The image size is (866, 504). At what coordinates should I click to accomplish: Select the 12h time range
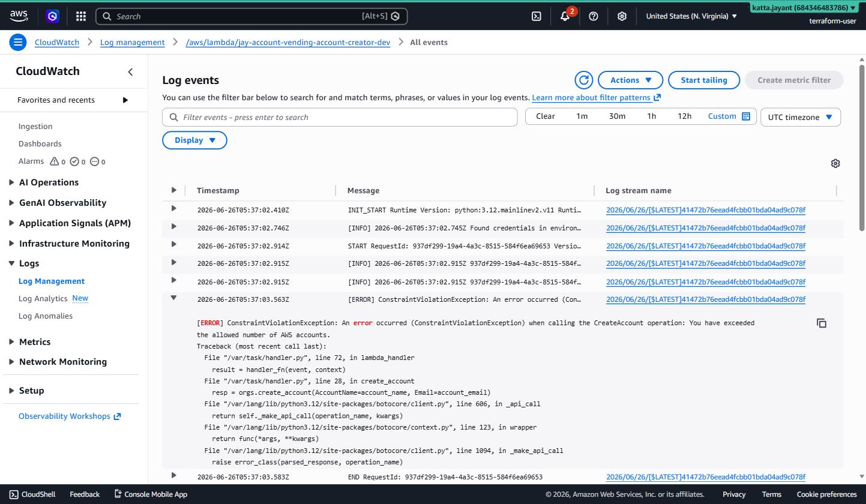click(x=685, y=116)
